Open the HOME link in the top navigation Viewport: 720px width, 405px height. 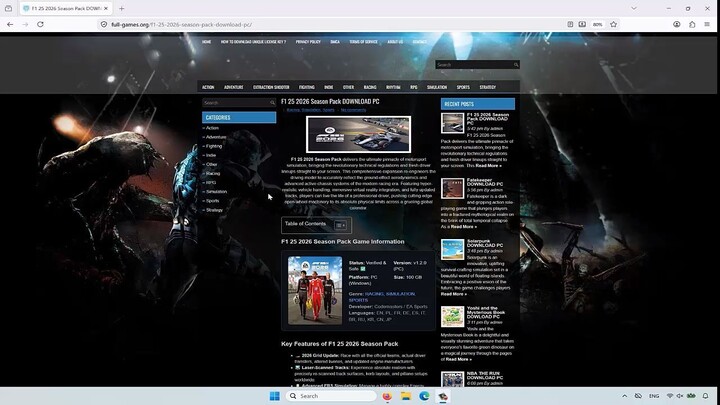207,42
